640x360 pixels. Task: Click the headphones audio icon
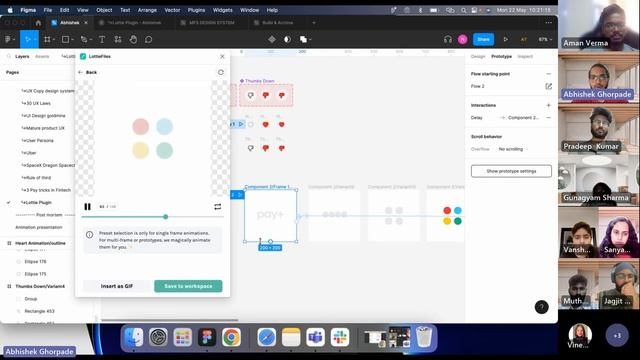click(x=448, y=40)
